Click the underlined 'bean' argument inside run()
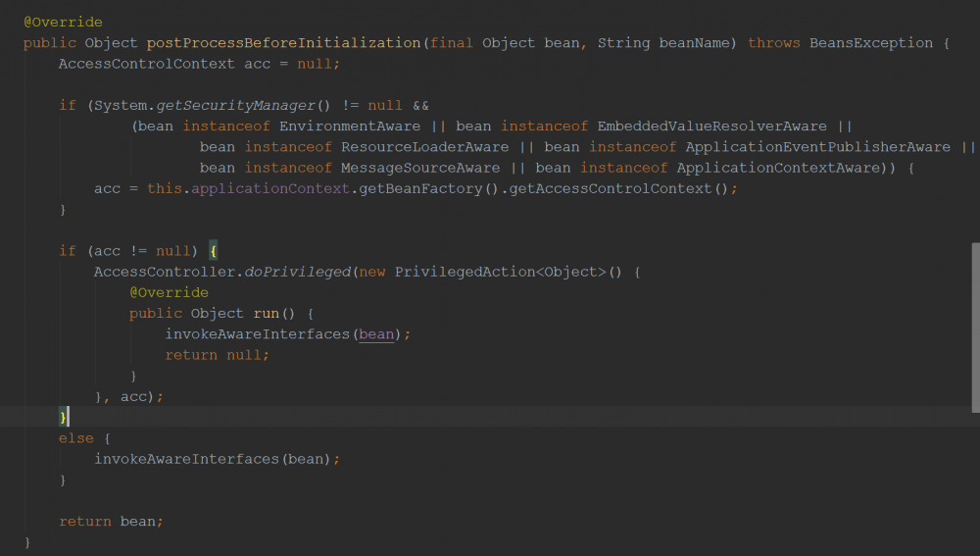 (376, 334)
